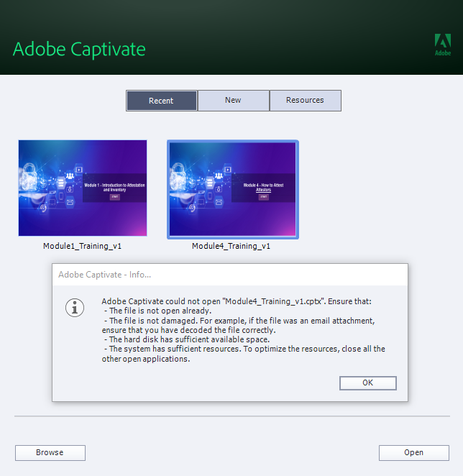Click the Browse button
Screen dimensions: 463x476
(x=50, y=452)
